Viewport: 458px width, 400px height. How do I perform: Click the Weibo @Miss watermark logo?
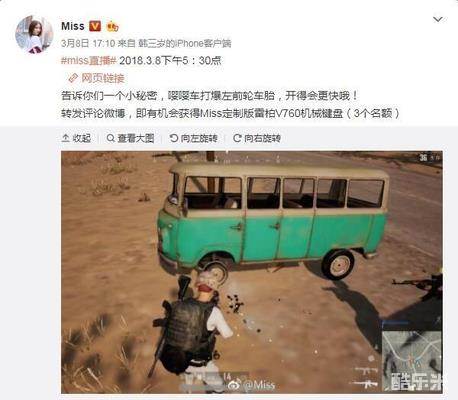coord(252,385)
